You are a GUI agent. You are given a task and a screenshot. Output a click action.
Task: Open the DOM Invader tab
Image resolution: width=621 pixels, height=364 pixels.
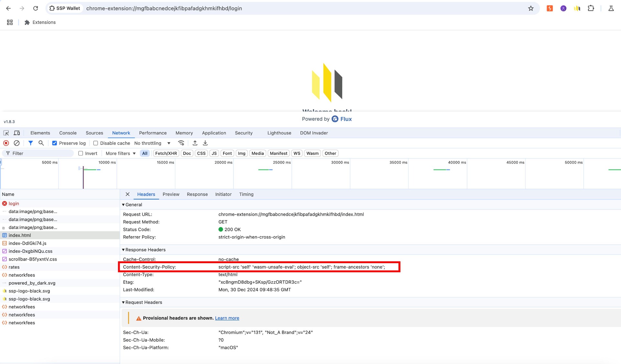click(x=314, y=133)
